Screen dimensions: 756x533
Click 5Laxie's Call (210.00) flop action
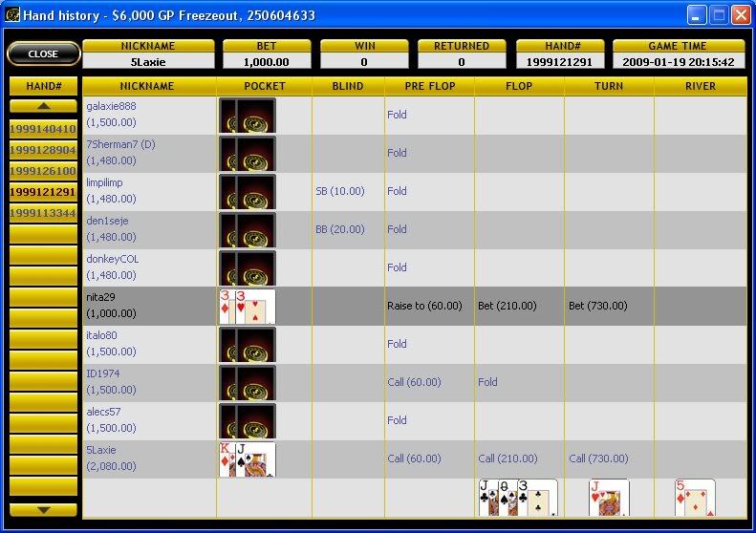[508, 458]
